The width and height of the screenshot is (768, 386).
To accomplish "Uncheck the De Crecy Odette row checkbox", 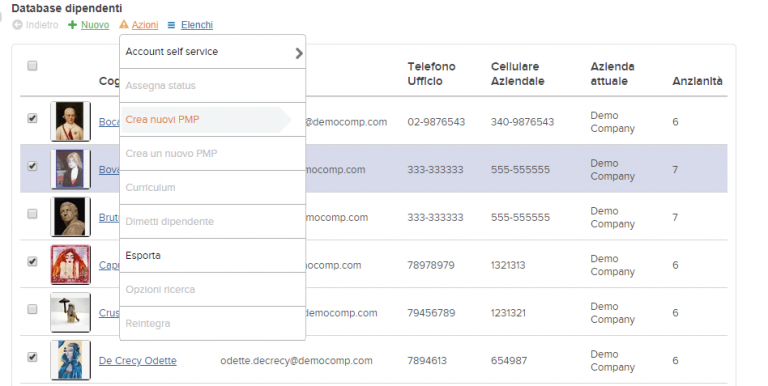I will [x=32, y=357].
